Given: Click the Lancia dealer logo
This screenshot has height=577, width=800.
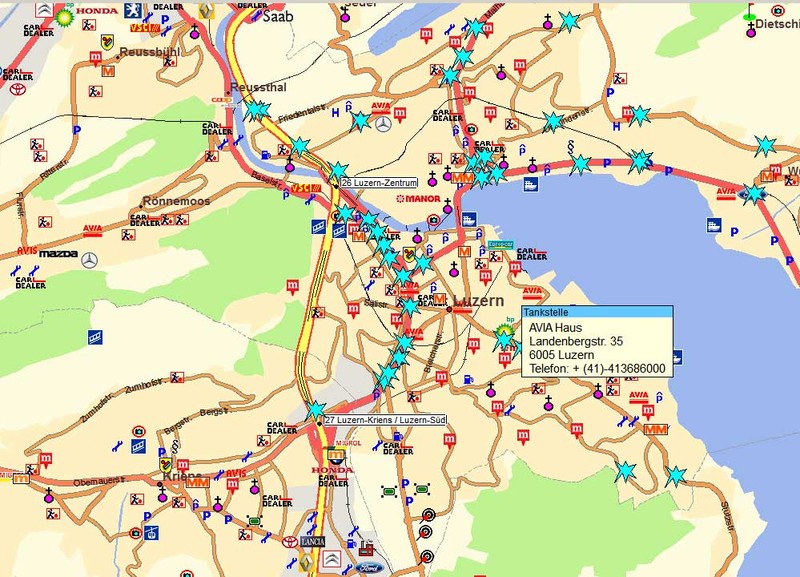Looking at the screenshot, I should point(314,541).
